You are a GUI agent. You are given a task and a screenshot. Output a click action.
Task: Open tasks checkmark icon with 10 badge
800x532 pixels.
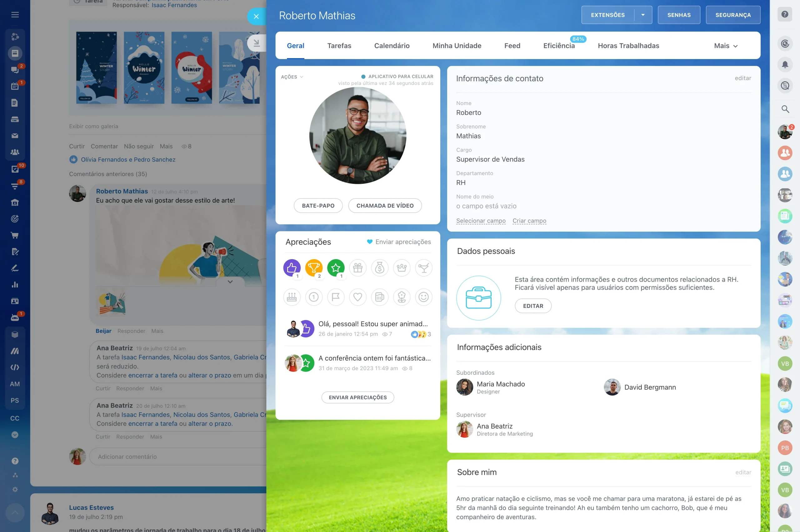click(15, 169)
